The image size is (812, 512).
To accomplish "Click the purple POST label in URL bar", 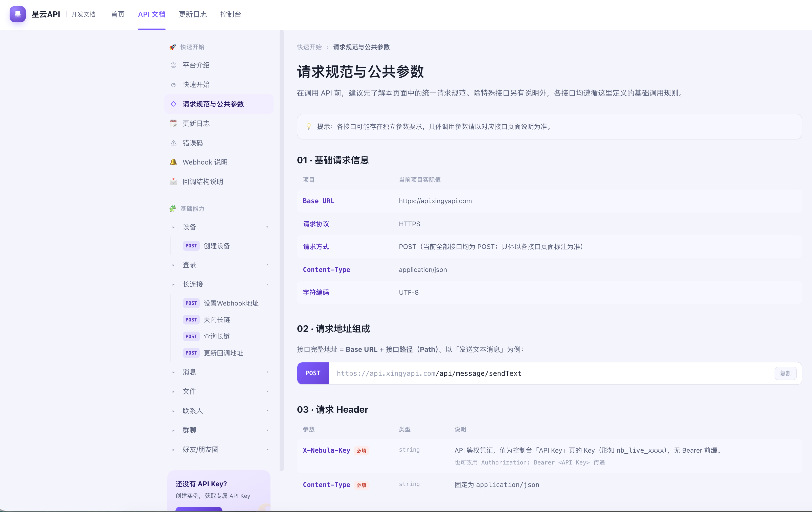I will [x=313, y=373].
